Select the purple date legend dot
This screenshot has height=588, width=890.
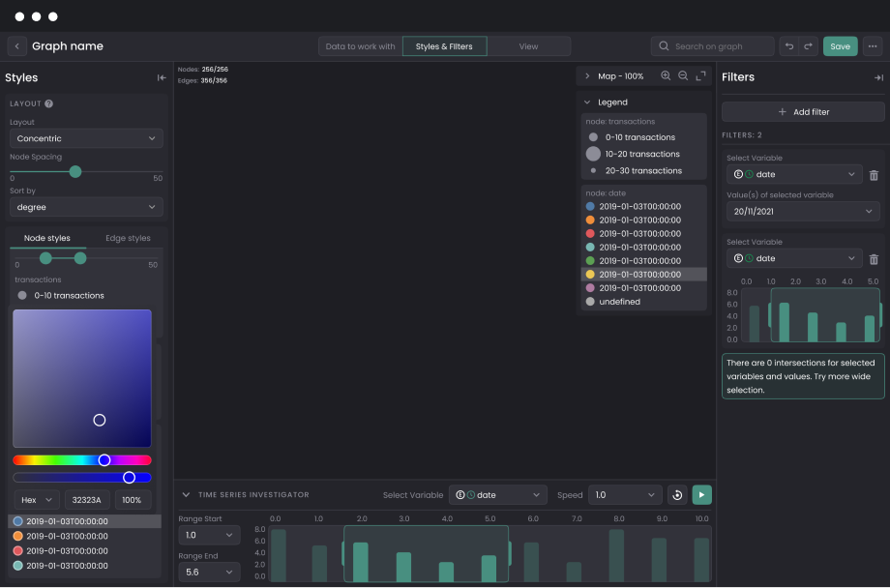[590, 288]
